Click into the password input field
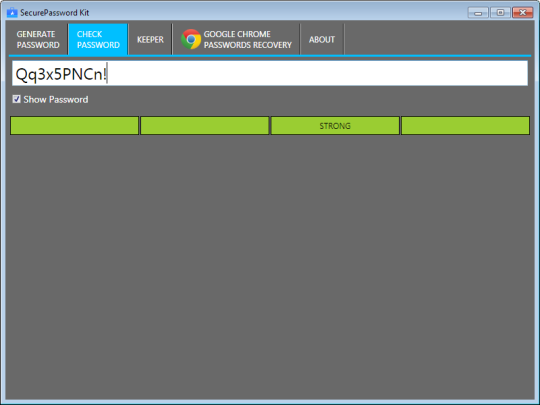Image resolution: width=540 pixels, height=405 pixels. point(270,73)
